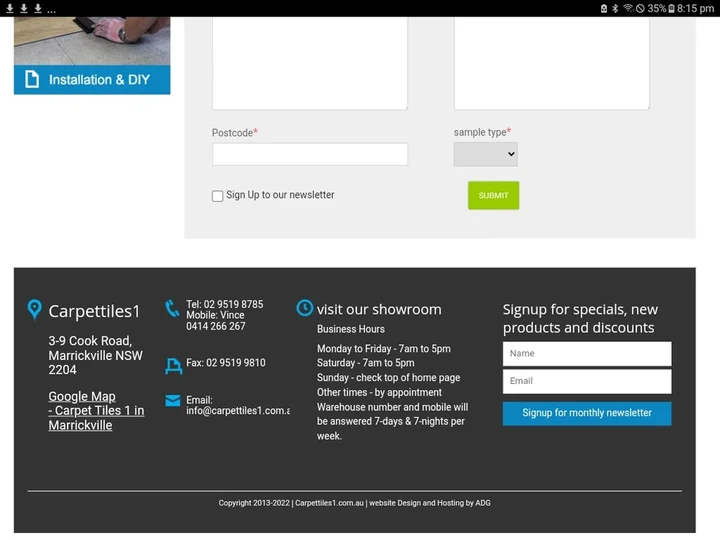
Task: Tap the Wi-Fi icon in status bar
Action: [627, 8]
